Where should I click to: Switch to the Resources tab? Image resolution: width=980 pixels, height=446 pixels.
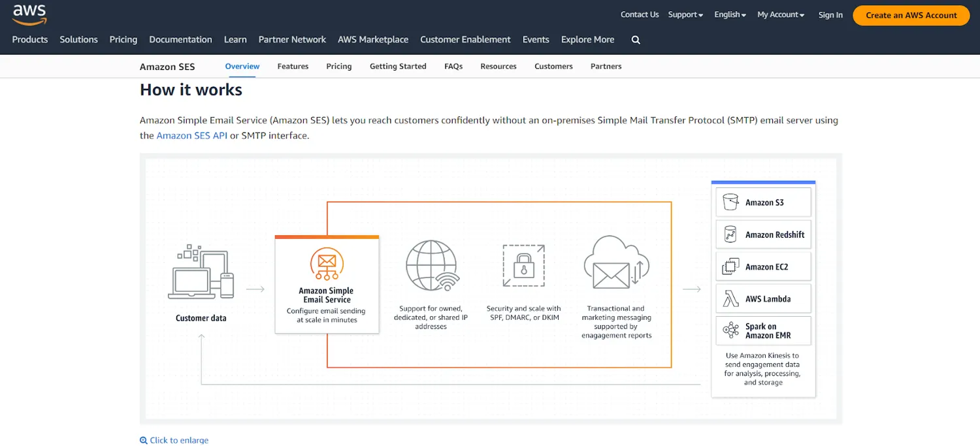pyautogui.click(x=498, y=66)
